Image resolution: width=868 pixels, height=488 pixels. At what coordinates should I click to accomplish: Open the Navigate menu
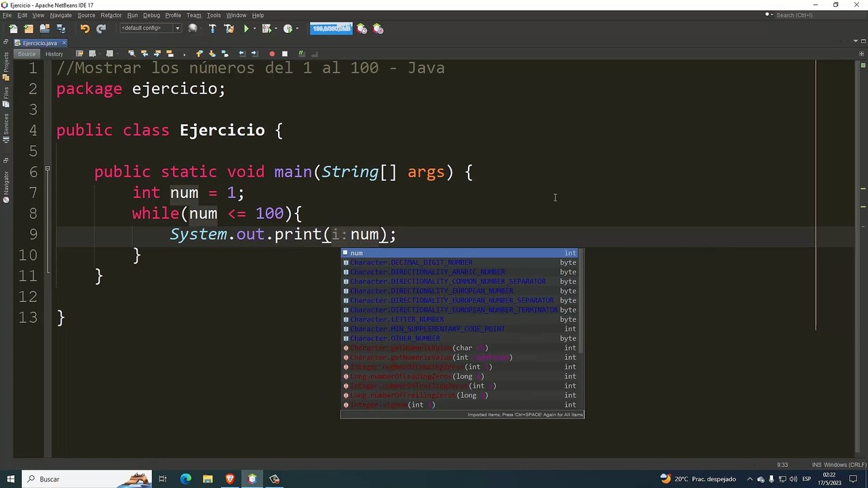click(61, 15)
